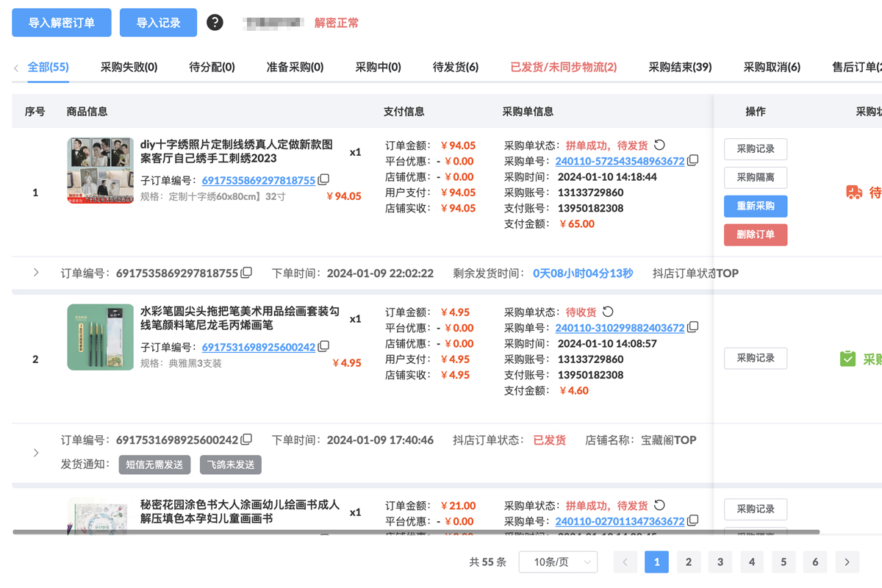Viewport: 882px width, 588px height.
Task: Click 采购记录 for the 秘密花园 order
Action: [756, 509]
